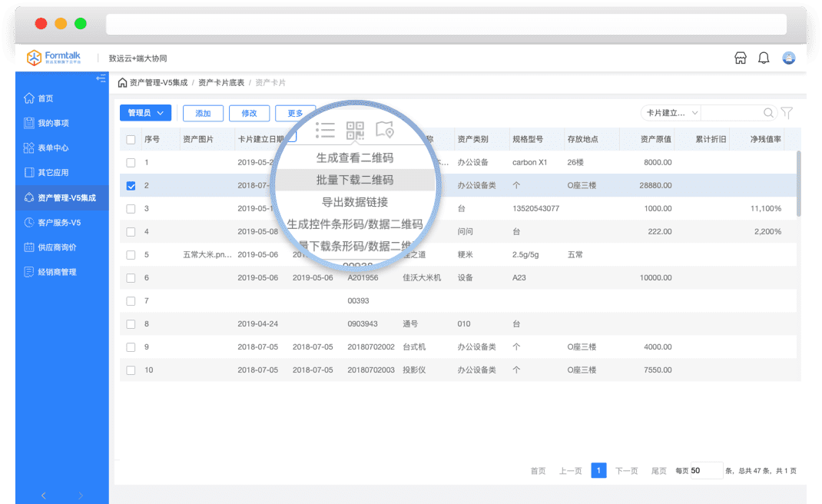Click page number 1 button
Viewport: 822px width, 504px height.
coord(598,470)
